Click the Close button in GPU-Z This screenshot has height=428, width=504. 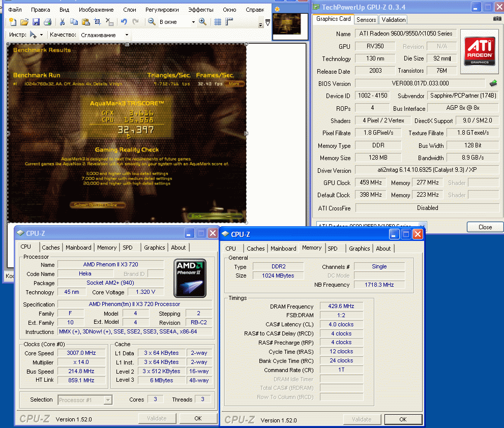pyautogui.click(x=485, y=227)
